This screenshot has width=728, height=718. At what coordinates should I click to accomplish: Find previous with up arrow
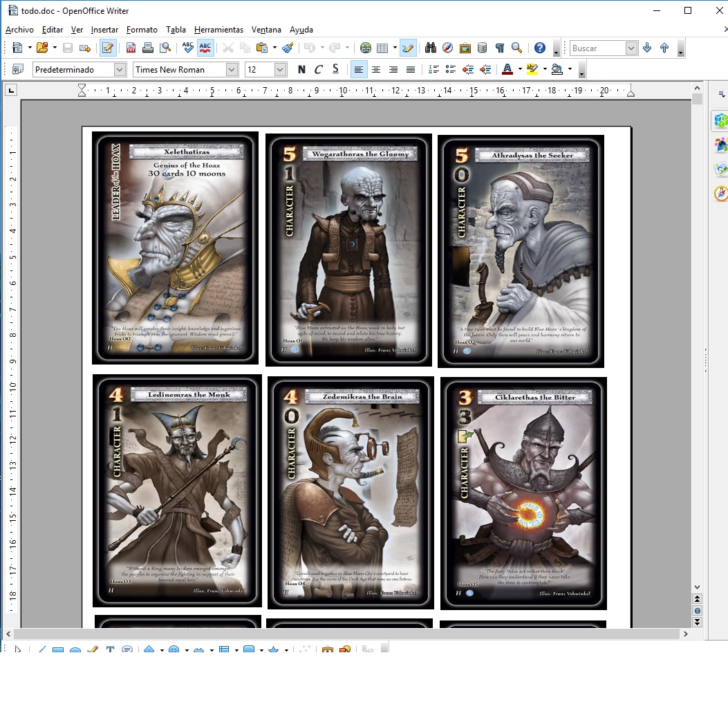[x=664, y=48]
